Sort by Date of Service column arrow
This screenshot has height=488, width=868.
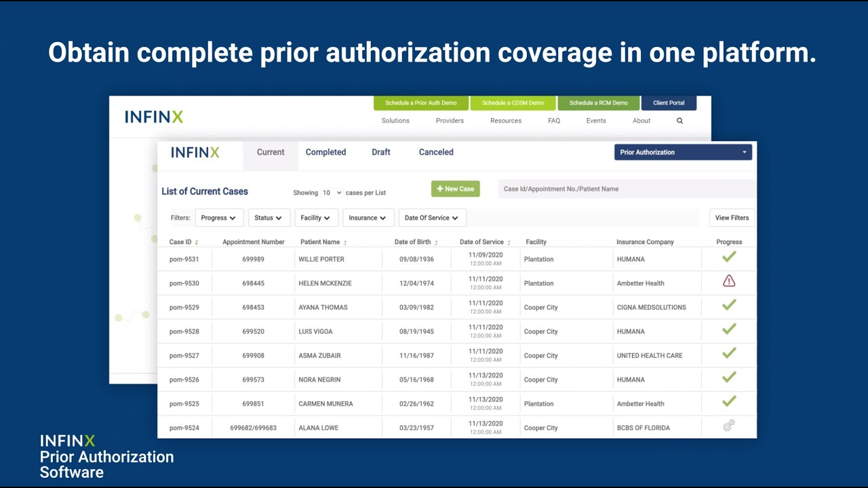509,243
